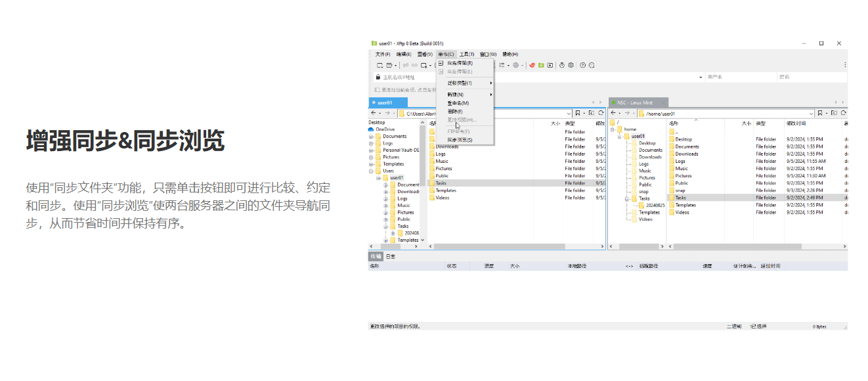Viewport: 868px width, 381px height.
Task: Click the 类型 column header in local pane
Action: click(x=578, y=123)
